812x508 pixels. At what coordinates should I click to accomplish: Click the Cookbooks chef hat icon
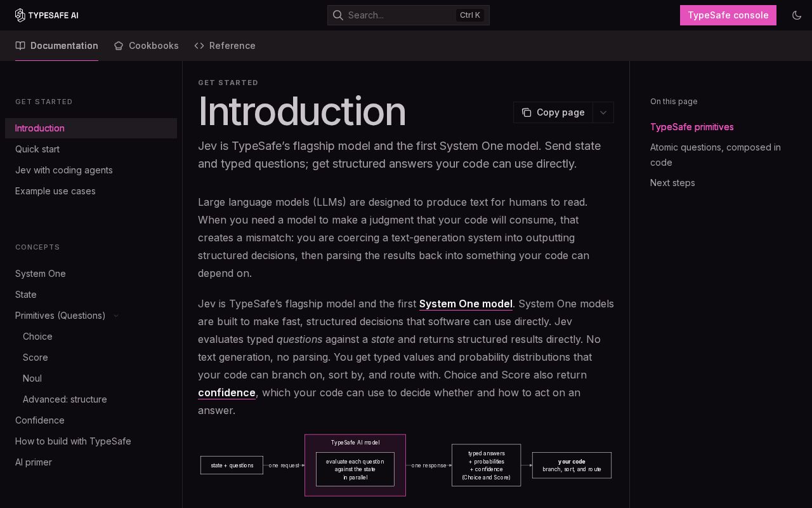tap(119, 46)
